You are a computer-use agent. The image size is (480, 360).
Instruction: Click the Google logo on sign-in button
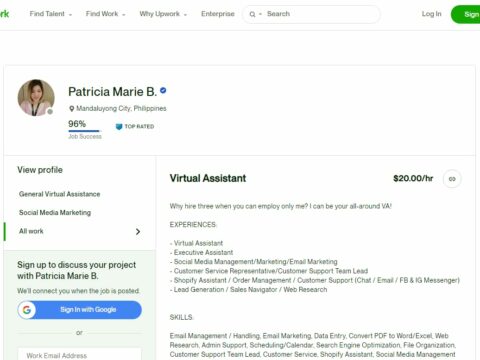tap(27, 310)
